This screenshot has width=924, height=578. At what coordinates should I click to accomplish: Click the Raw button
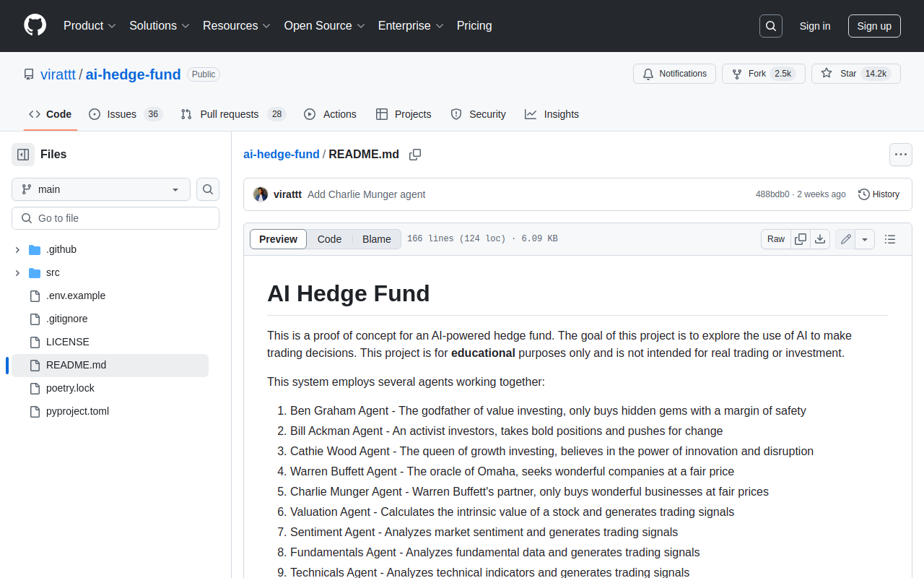pyautogui.click(x=776, y=239)
